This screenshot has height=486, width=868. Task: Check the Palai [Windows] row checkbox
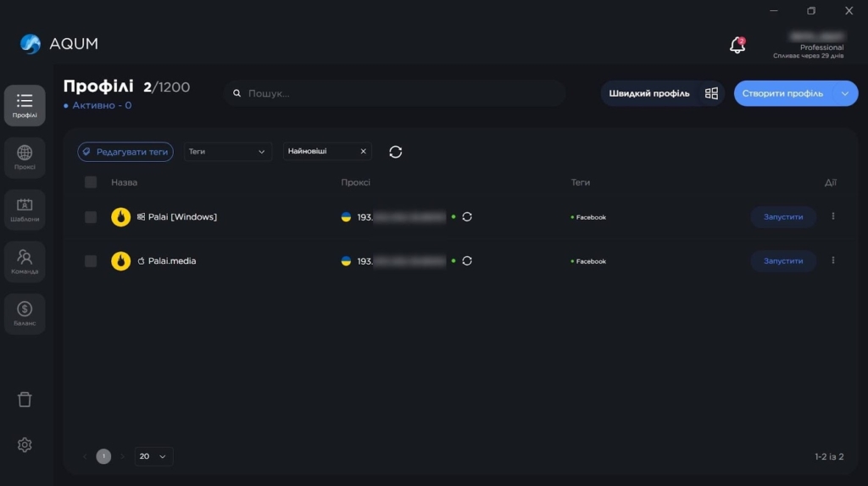point(91,217)
